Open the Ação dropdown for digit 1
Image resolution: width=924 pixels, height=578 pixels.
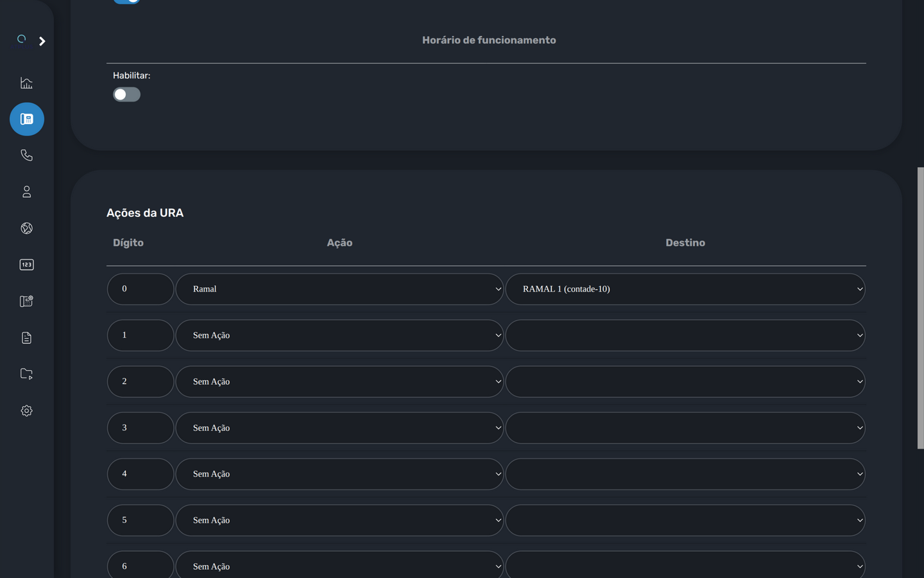pyautogui.click(x=339, y=335)
